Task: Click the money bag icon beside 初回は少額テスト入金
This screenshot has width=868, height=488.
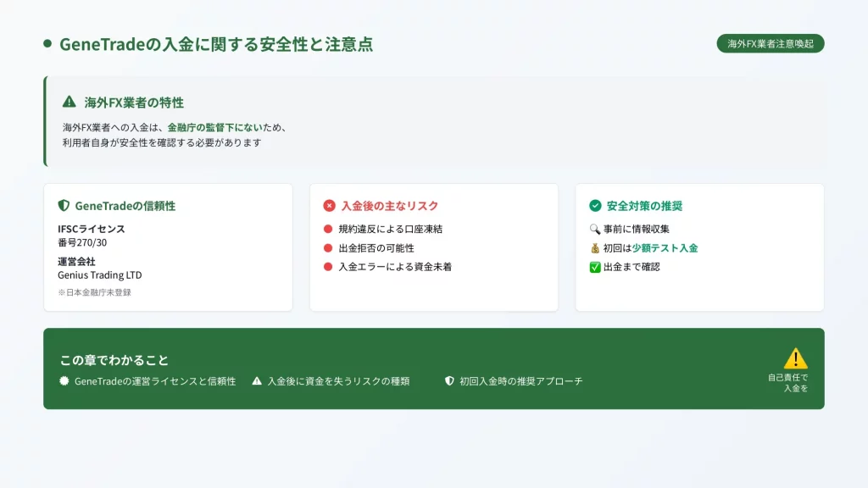Action: point(595,248)
